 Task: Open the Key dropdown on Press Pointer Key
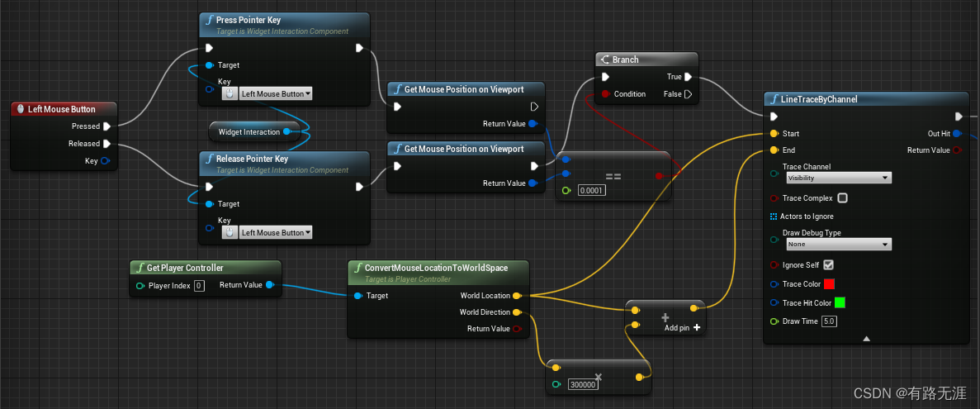(x=276, y=94)
